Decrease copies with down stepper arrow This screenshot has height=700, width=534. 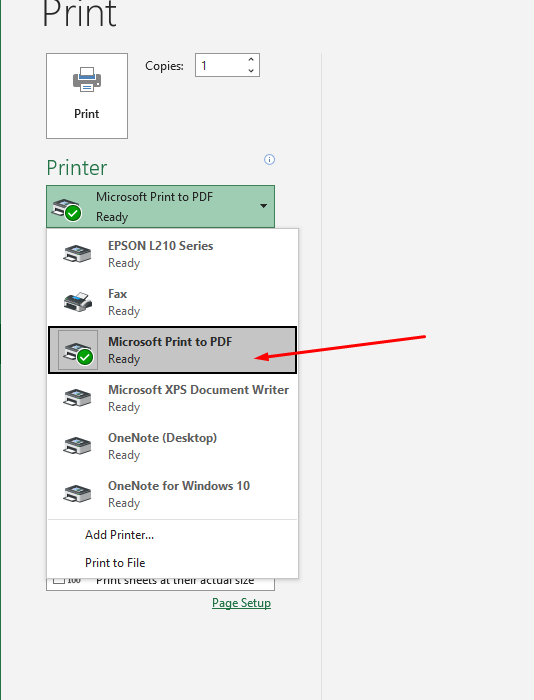coord(251,71)
